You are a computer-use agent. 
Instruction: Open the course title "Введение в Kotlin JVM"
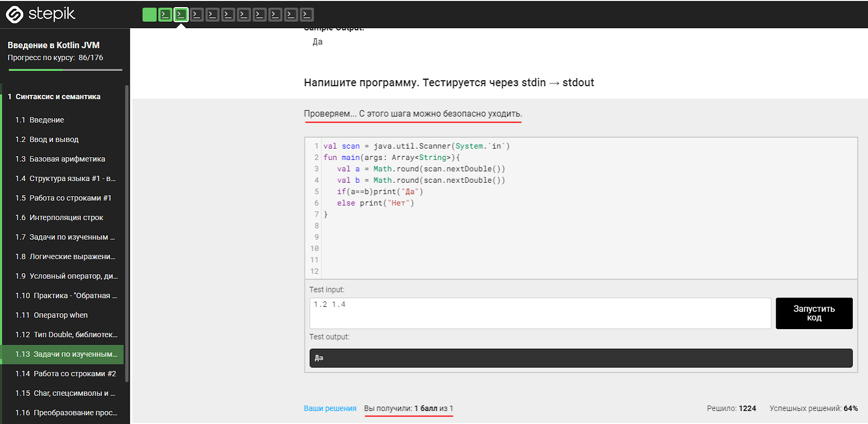click(x=54, y=45)
